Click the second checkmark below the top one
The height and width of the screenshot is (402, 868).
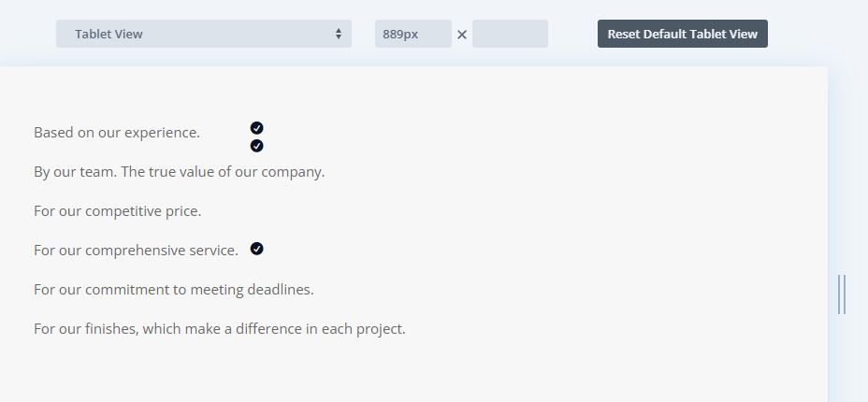point(256,146)
